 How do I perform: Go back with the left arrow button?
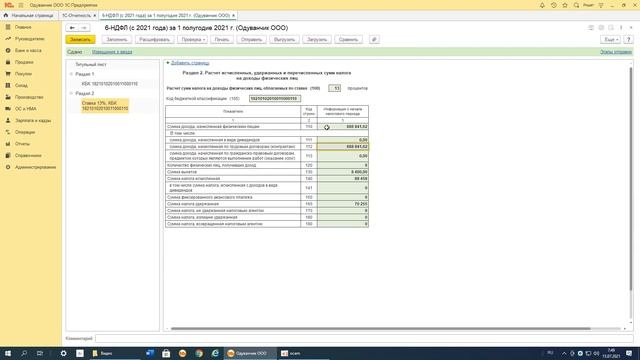(x=72, y=28)
